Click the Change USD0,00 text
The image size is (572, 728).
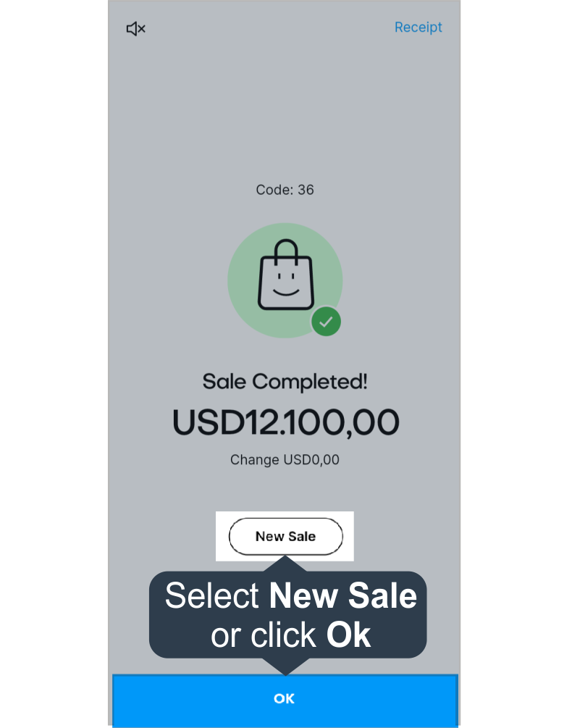tap(285, 460)
